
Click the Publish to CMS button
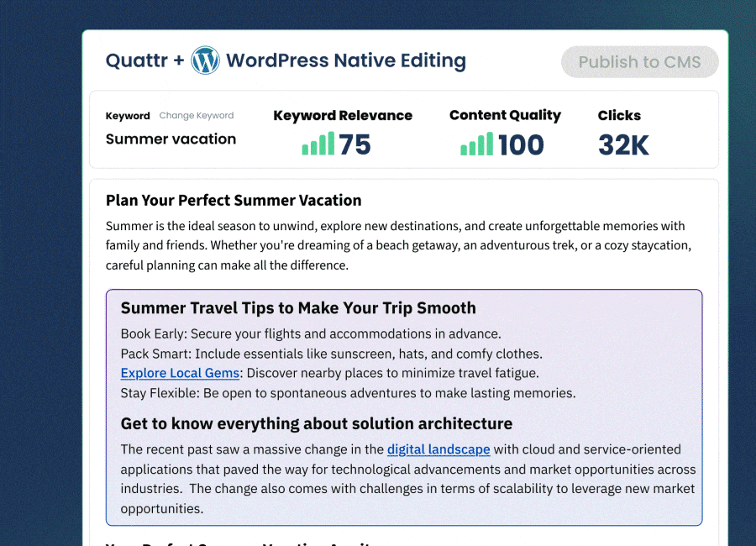640,61
